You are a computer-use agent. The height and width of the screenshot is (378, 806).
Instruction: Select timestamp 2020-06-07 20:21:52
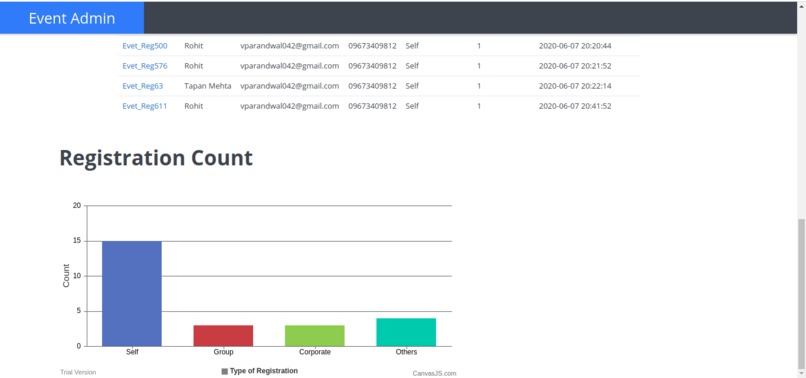(x=575, y=66)
